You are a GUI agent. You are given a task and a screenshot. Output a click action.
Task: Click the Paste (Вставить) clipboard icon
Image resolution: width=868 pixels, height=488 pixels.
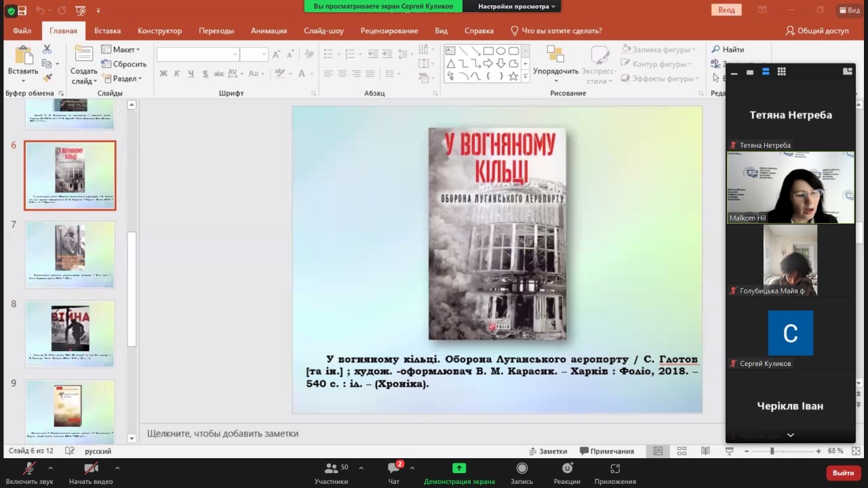pos(23,56)
